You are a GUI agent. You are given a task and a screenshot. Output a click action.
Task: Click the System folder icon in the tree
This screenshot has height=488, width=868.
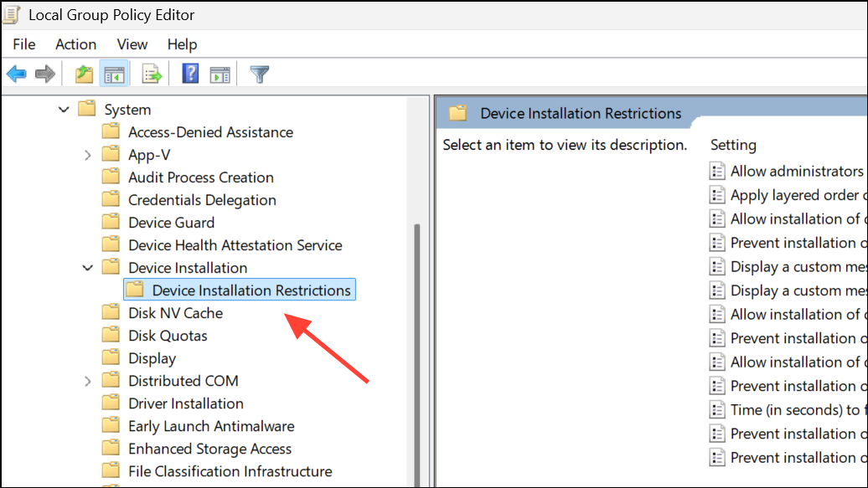pyautogui.click(x=87, y=109)
